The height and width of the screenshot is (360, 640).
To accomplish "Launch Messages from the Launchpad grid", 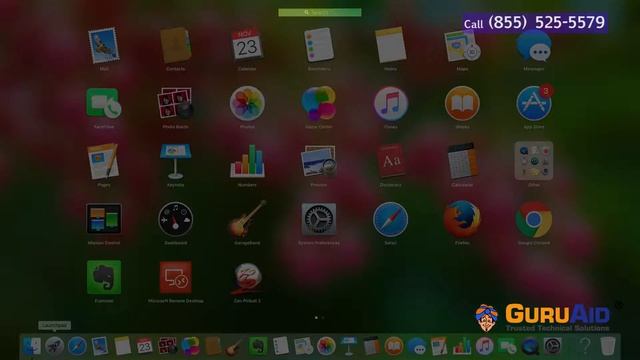I will (x=533, y=46).
